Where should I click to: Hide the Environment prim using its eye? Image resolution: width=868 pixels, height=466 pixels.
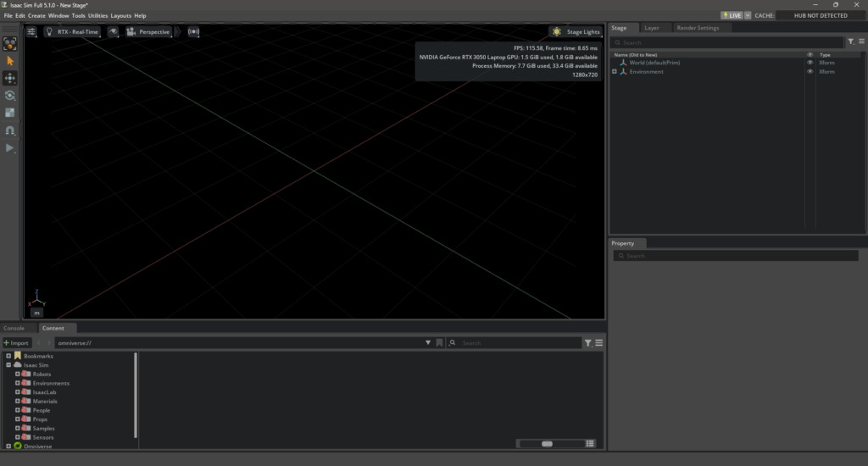click(x=810, y=72)
